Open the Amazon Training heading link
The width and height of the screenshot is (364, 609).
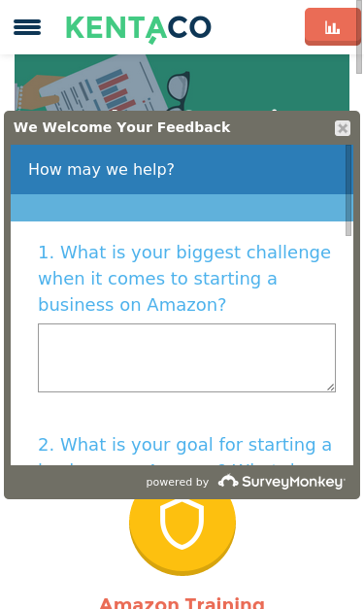(182, 602)
